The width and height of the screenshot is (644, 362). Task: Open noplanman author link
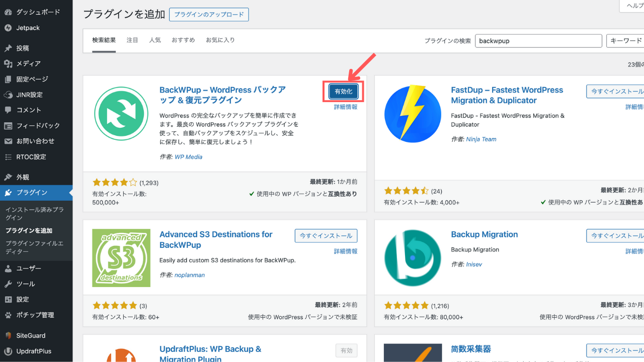pos(190,275)
